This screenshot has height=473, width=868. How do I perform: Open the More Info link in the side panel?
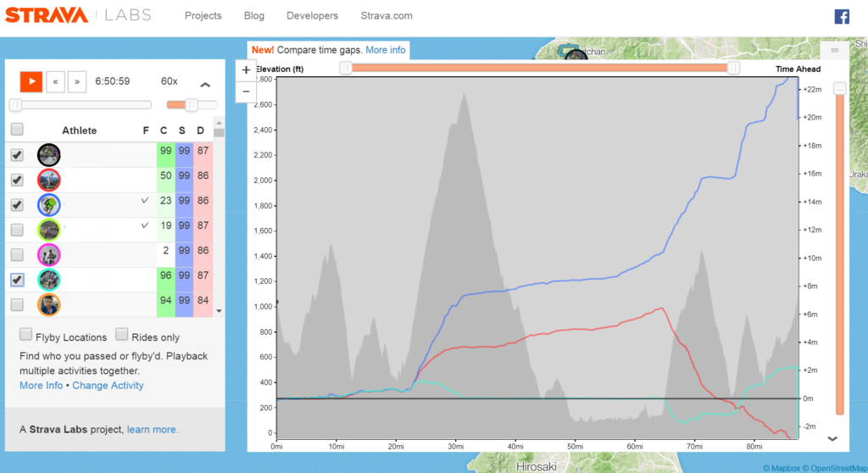(41, 386)
